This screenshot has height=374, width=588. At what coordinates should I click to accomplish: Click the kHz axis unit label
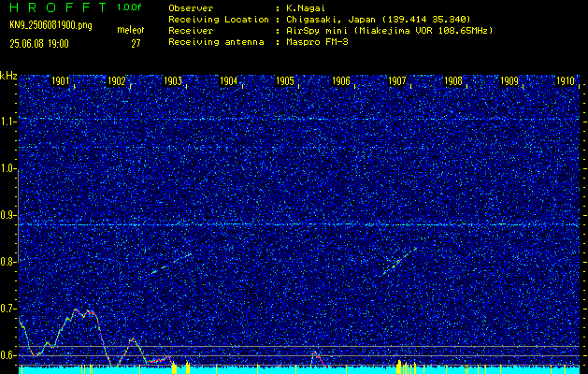coord(8,76)
